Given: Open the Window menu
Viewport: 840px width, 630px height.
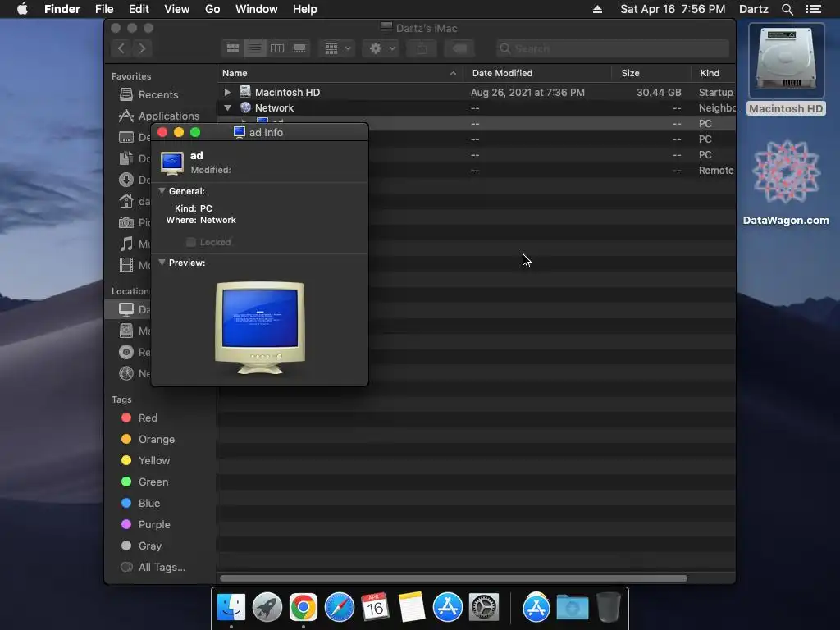Looking at the screenshot, I should point(257,9).
